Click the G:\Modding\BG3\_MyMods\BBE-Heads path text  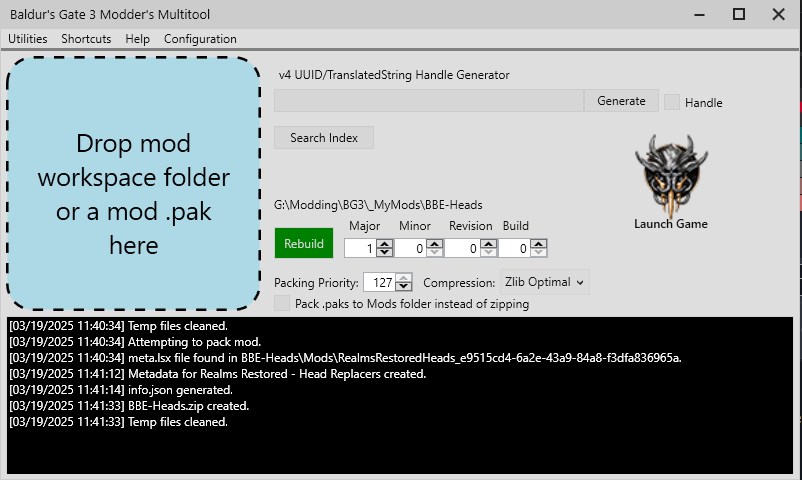[378, 205]
